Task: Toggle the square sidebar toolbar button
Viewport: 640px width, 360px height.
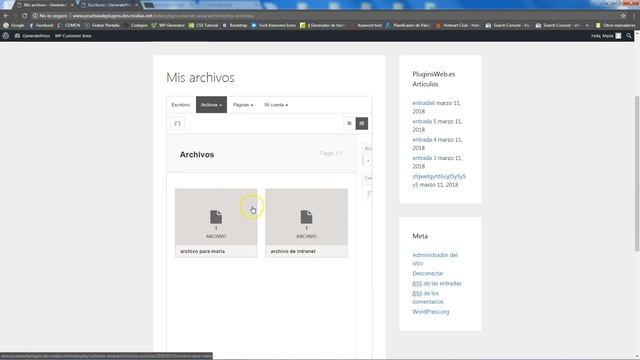Action: click(x=177, y=123)
